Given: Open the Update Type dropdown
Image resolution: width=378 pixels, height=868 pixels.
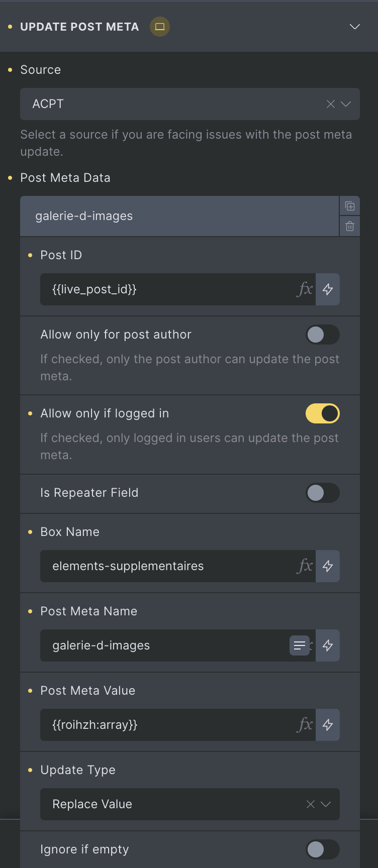Looking at the screenshot, I should pos(190,804).
